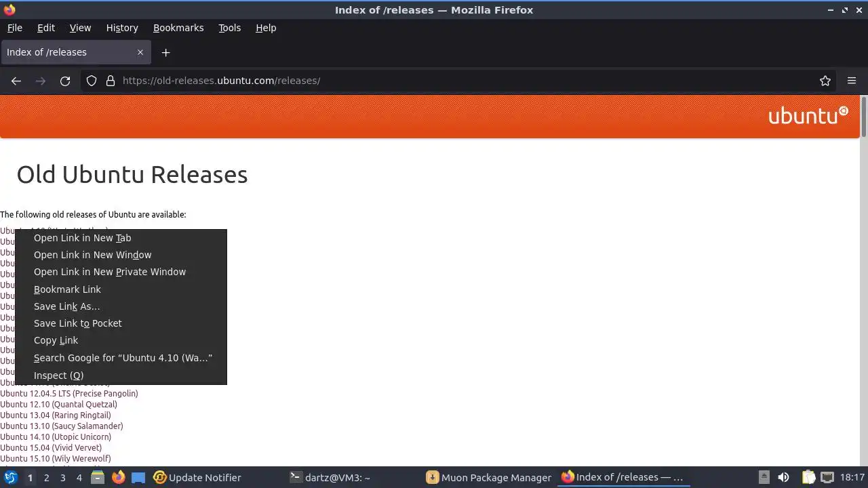Open the Ubuntu 14.10 (Utopic Unicorn) link
Image resolution: width=868 pixels, height=488 pixels.
(56, 436)
